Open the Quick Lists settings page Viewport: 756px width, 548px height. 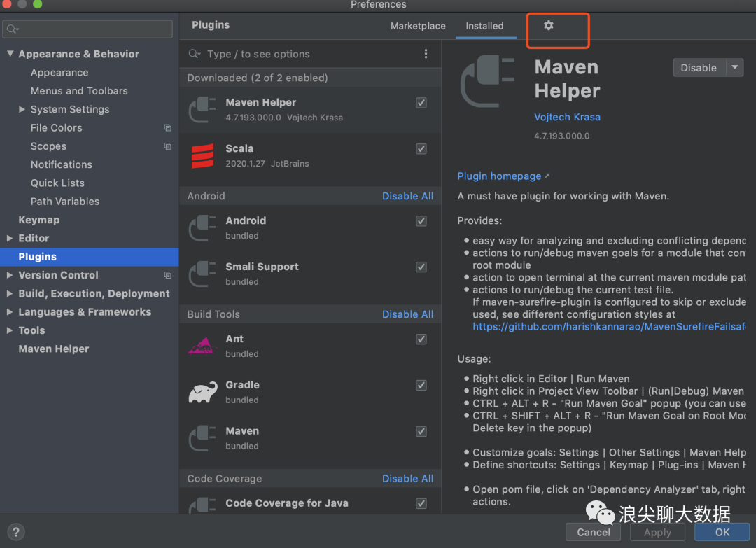point(57,183)
